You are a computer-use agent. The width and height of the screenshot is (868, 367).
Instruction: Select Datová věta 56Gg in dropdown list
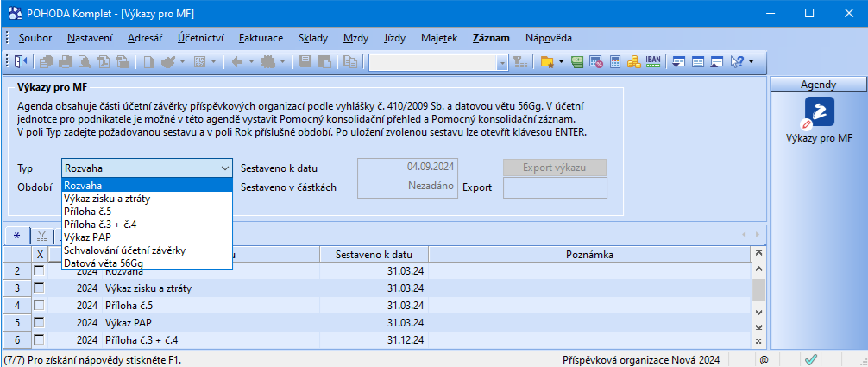pos(147,263)
